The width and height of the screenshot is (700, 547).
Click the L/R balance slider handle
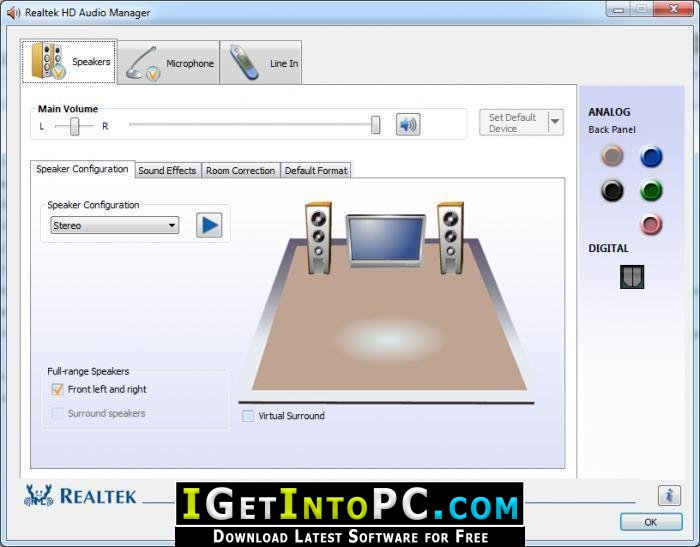(x=75, y=126)
